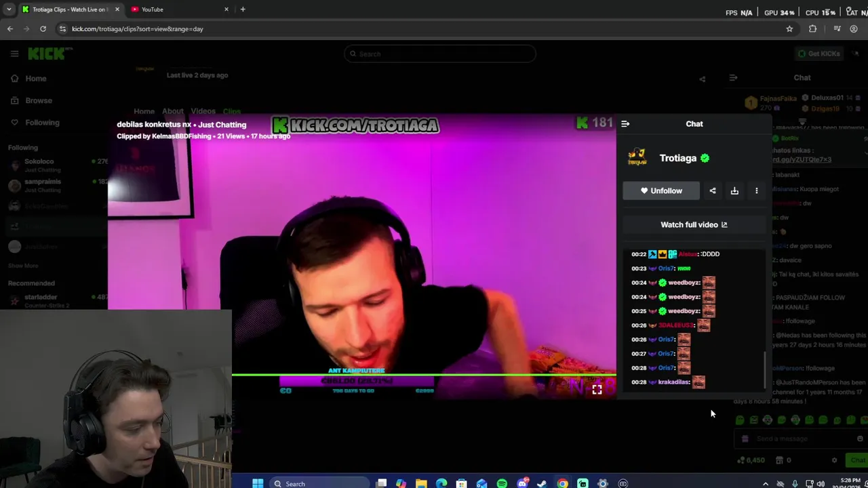Reload the current page
Viewport: 868px width, 488px height.
[43, 29]
